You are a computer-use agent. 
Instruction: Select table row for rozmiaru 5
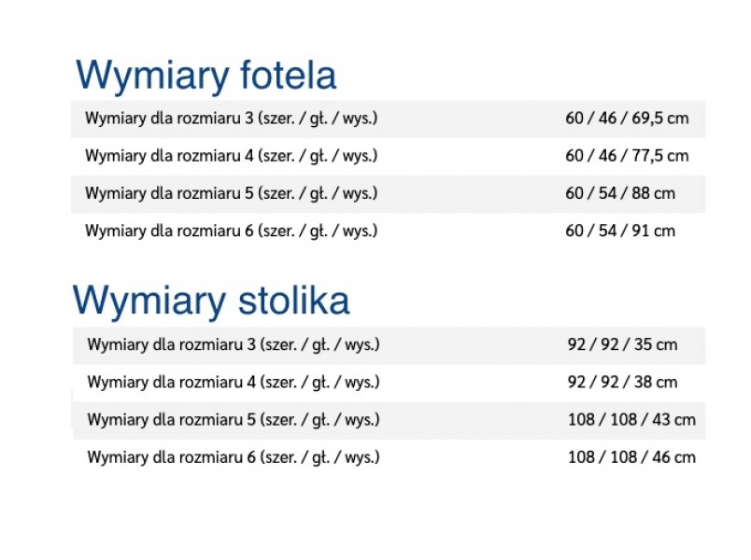[x=389, y=420]
